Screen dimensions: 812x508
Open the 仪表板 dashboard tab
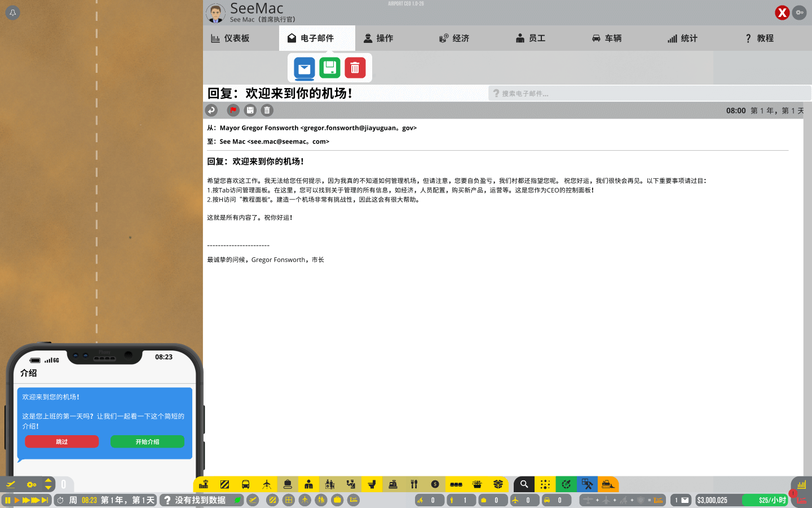coord(230,38)
